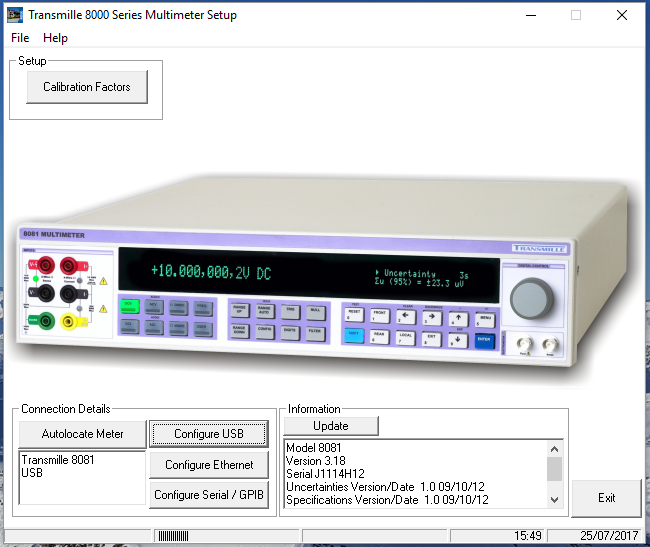Click the status bar progress indicator
Image resolution: width=650 pixels, height=547 pixels.
pyautogui.click(x=173, y=536)
